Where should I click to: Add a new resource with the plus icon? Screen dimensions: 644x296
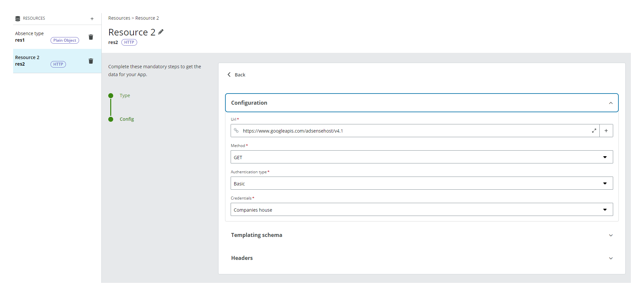[92, 18]
